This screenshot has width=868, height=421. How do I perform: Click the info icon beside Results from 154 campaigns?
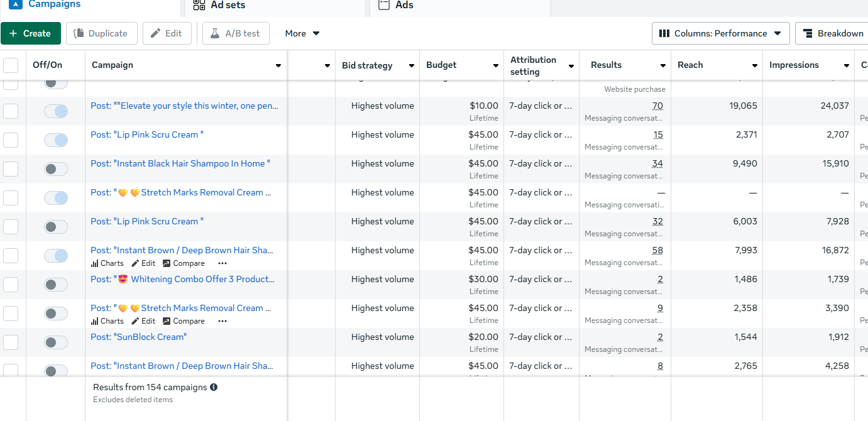coord(214,387)
